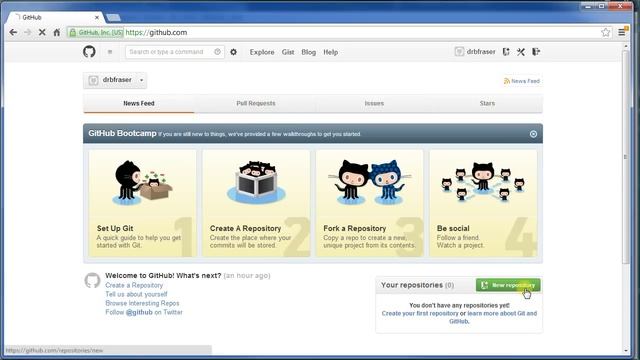Open account settings tools icon
640x360 pixels.
pyautogui.click(x=521, y=52)
